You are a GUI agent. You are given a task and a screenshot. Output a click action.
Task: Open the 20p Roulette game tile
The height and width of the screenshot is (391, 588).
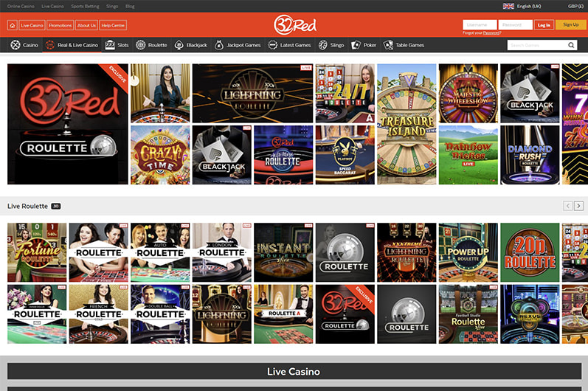(530, 252)
